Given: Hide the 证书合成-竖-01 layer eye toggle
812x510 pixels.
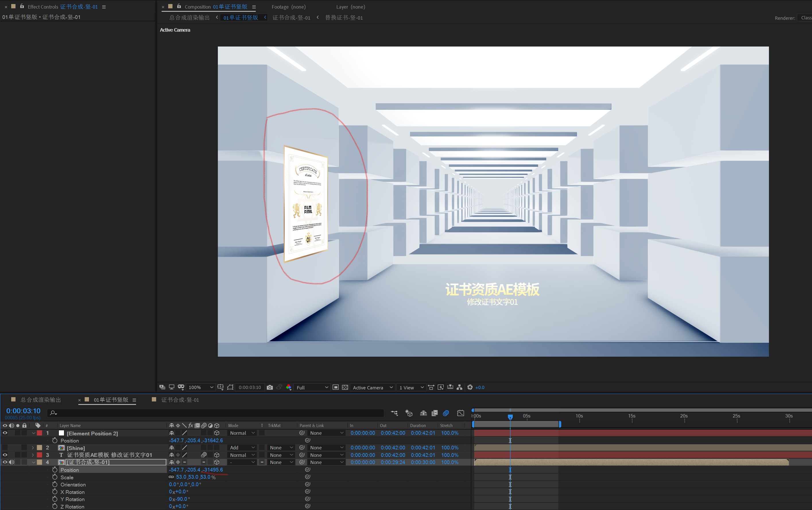Looking at the screenshot, I should coord(5,462).
